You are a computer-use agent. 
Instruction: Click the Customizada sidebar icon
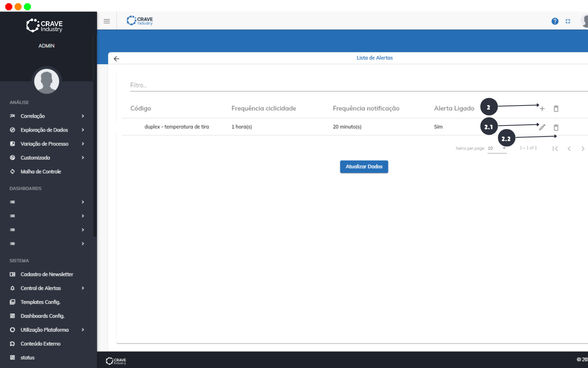coord(12,158)
